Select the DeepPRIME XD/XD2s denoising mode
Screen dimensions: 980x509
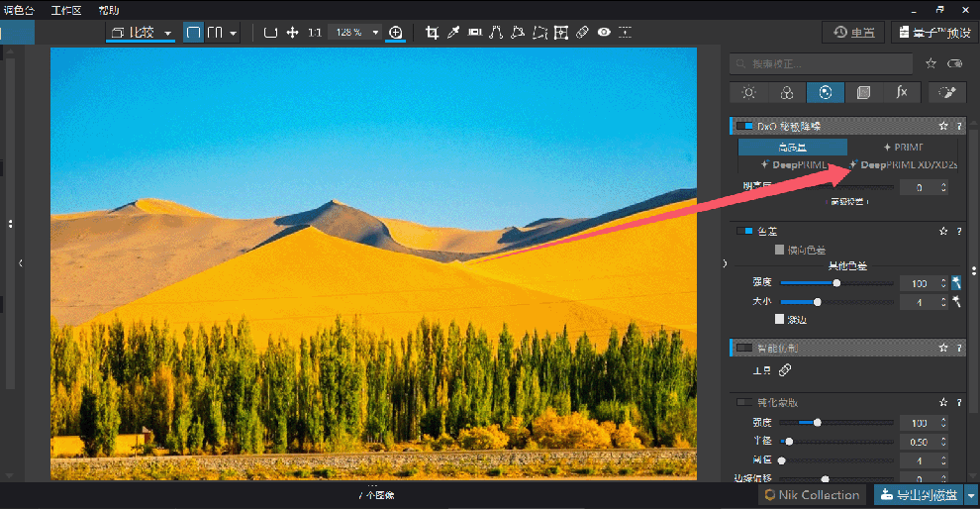903,165
